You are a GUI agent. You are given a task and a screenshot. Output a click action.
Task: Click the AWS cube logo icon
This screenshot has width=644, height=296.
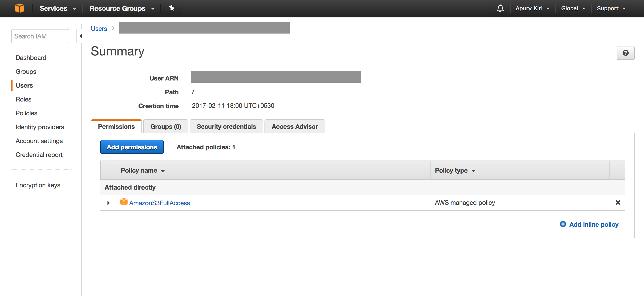coord(19,8)
